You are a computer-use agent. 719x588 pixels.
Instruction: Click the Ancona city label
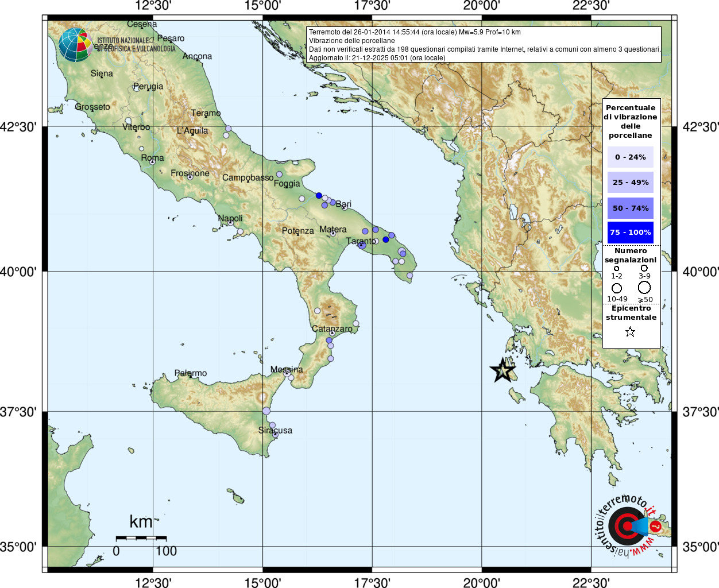(x=197, y=56)
